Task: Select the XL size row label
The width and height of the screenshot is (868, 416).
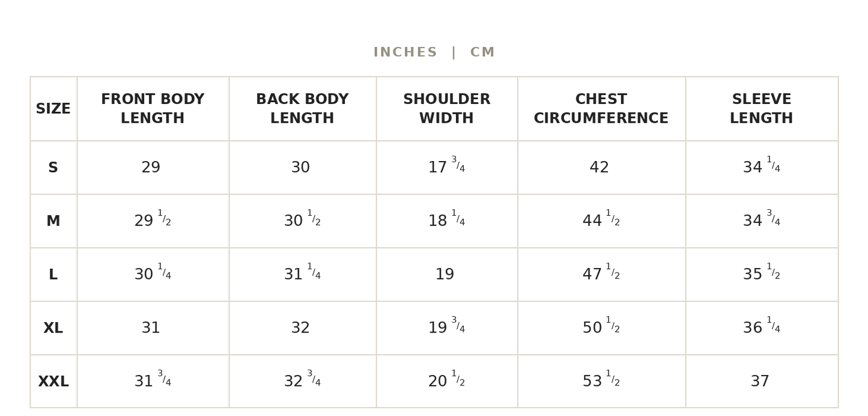Action: tap(53, 329)
